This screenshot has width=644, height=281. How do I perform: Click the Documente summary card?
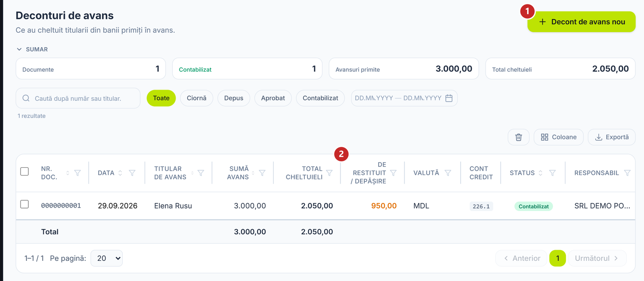(91, 69)
